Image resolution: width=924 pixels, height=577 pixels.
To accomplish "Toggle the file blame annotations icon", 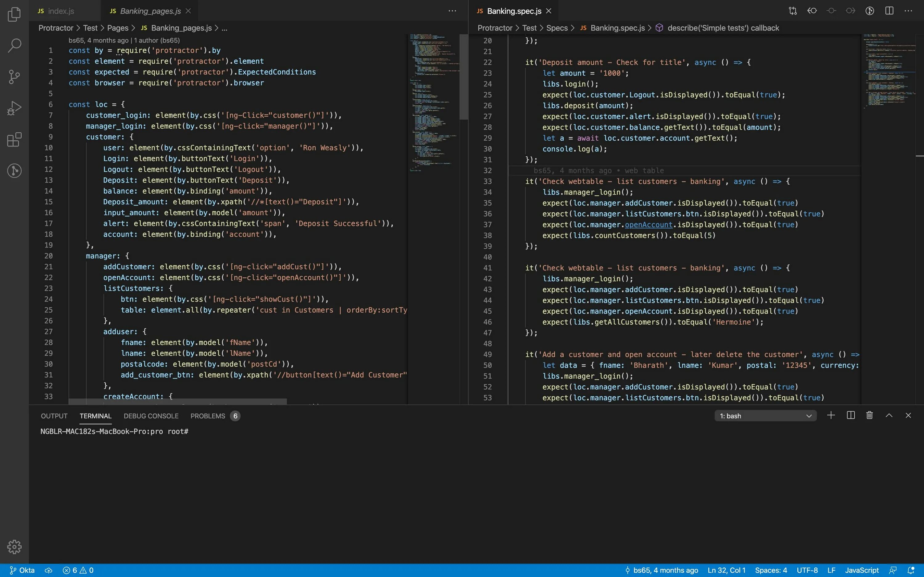I will (870, 11).
